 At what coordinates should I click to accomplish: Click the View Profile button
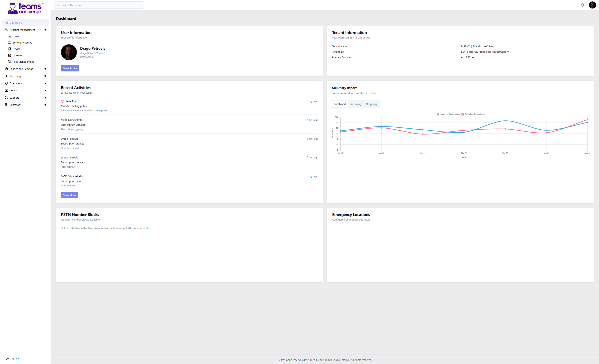pos(70,68)
